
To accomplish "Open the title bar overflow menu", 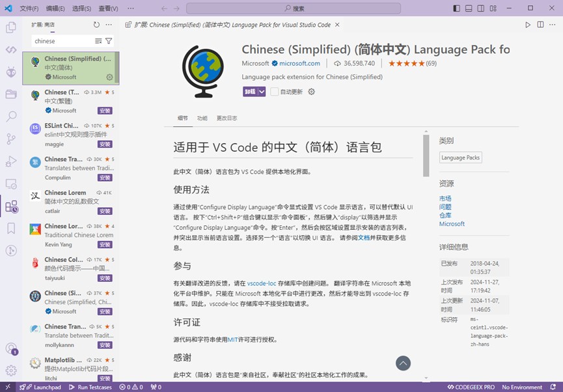I will tap(131, 8).
